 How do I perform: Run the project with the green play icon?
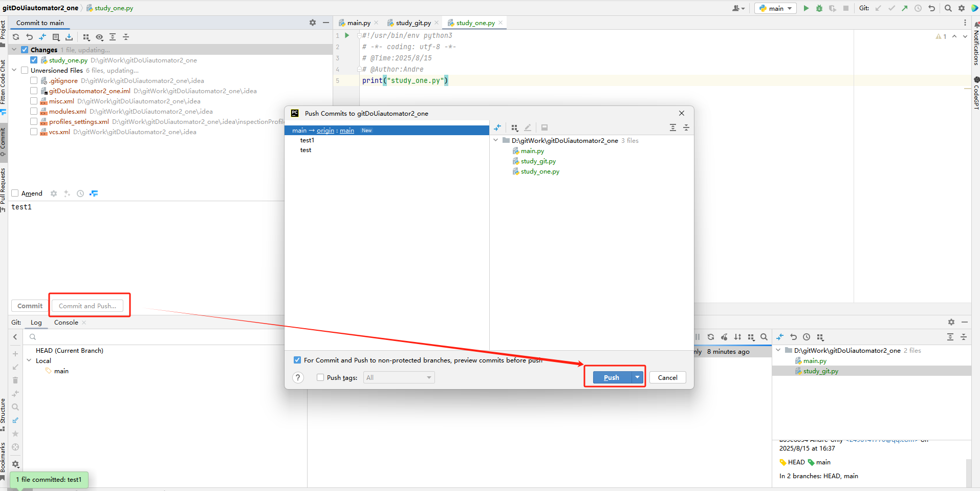pos(807,8)
